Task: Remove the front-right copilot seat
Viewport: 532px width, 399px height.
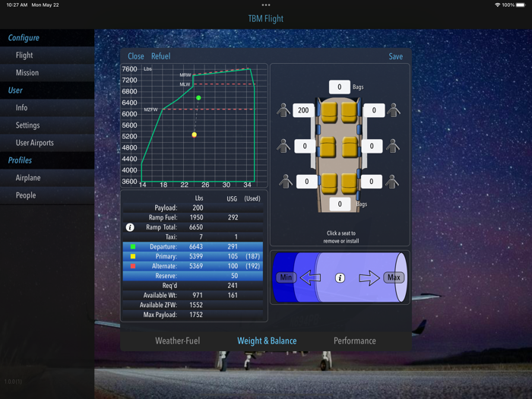Action: [349, 112]
